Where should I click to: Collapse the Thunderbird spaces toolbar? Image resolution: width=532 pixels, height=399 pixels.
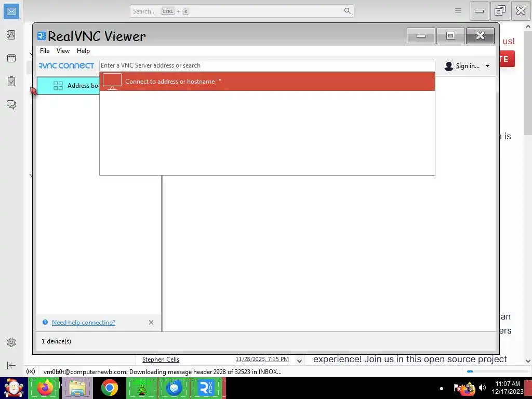pyautogui.click(x=11, y=365)
